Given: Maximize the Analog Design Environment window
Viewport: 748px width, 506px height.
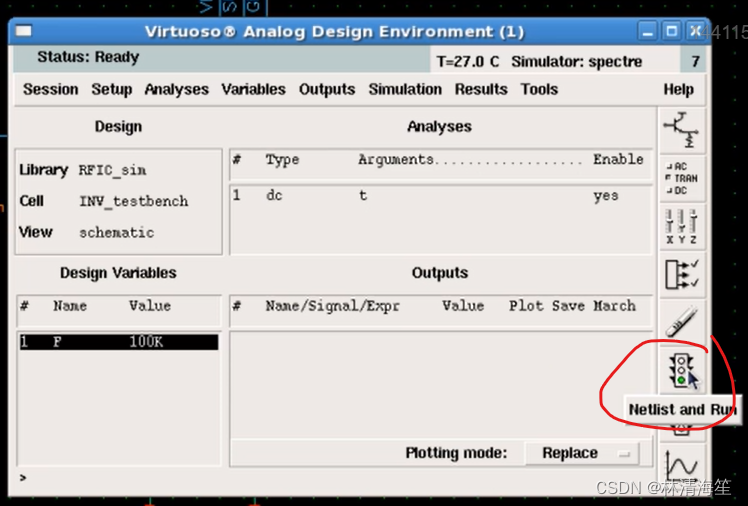Looking at the screenshot, I should (x=672, y=32).
